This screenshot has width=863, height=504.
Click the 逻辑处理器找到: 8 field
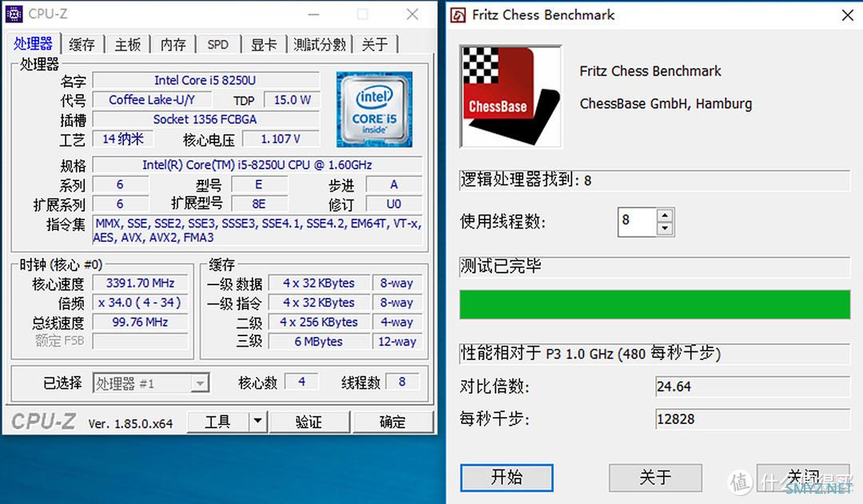[x=655, y=181]
